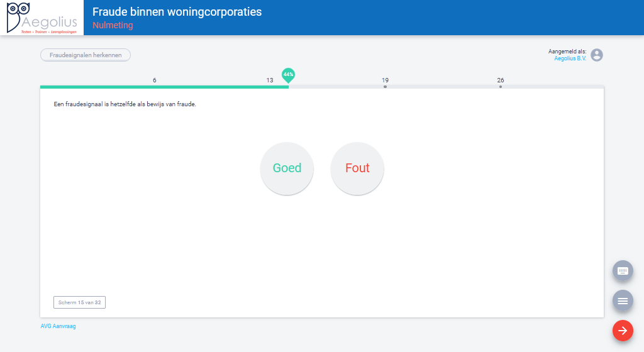
Task: Open the Aegolius B.V. account link
Action: coord(570,59)
